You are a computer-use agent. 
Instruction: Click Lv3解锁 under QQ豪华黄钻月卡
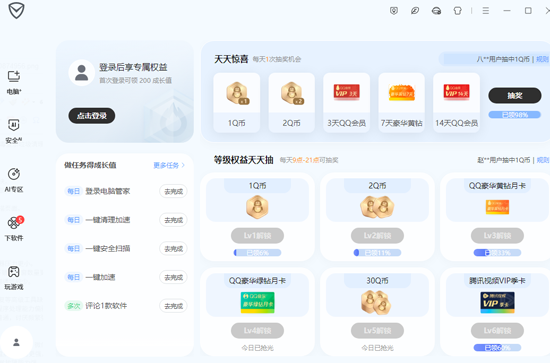(497, 236)
